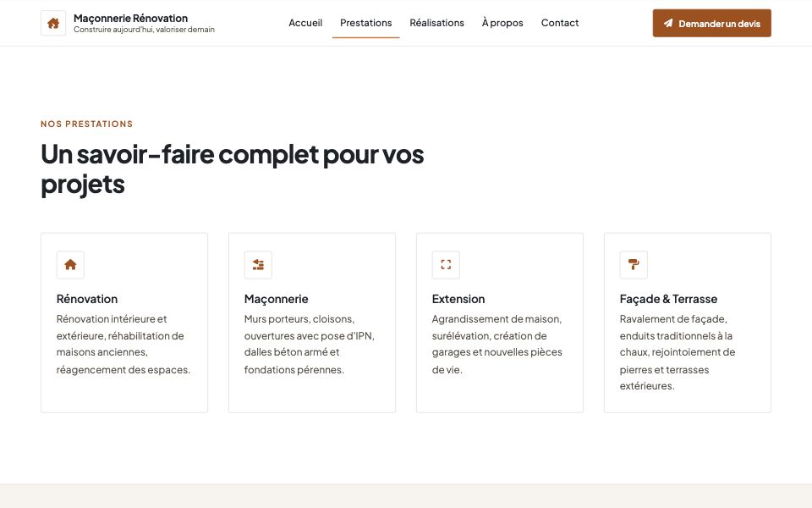Click the Maçonnerie Rénovation brand name
This screenshot has width=812, height=508.
point(130,18)
